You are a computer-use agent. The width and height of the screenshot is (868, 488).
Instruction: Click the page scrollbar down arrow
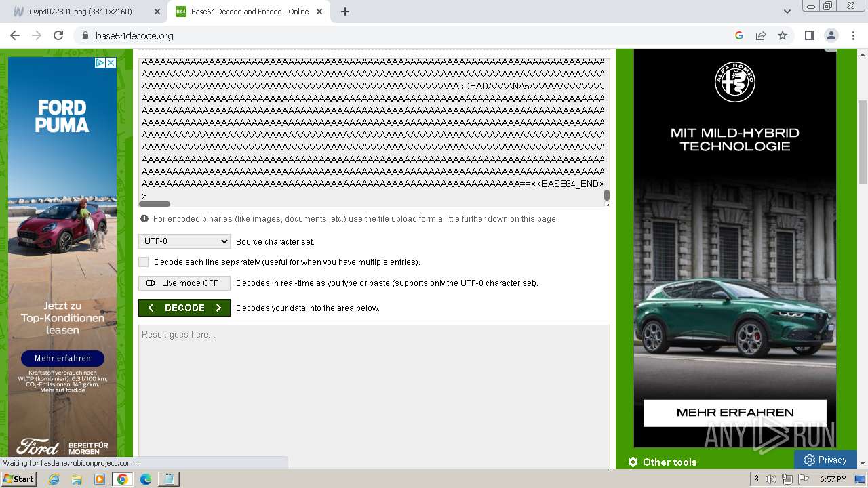pyautogui.click(x=863, y=463)
